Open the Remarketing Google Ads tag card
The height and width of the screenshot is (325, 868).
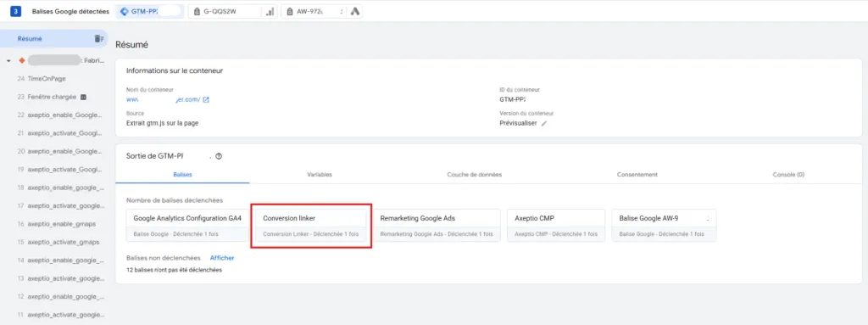[x=437, y=225]
